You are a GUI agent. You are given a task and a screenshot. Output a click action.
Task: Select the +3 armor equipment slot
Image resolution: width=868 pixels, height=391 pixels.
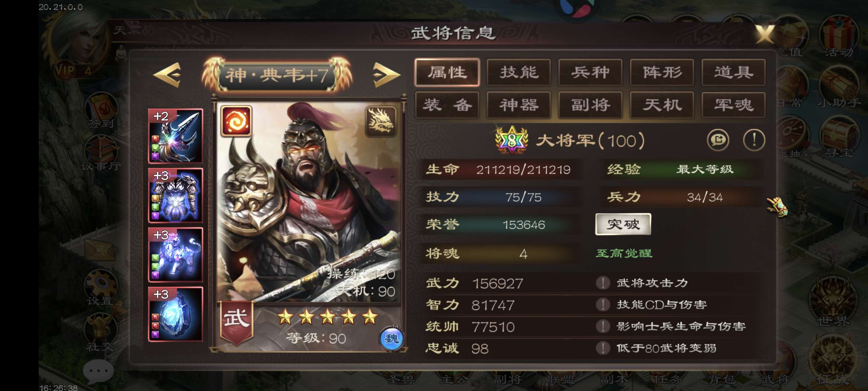click(x=175, y=195)
